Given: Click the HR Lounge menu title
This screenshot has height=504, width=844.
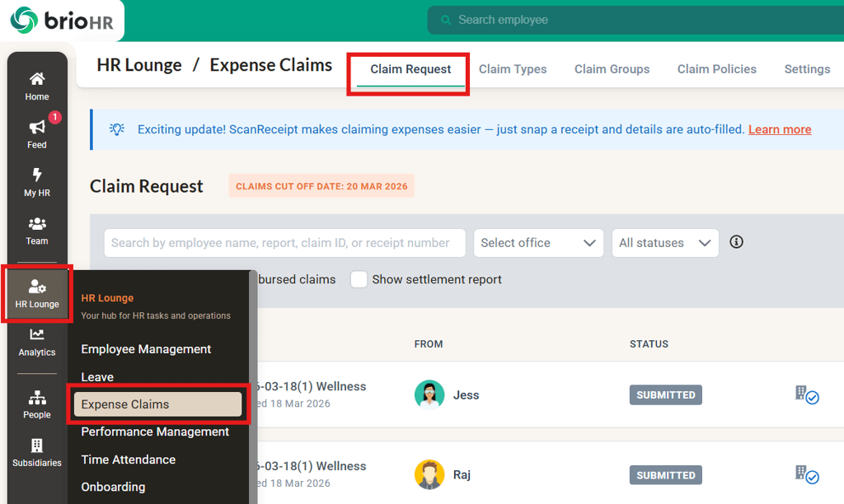Looking at the screenshot, I should pos(107,298).
